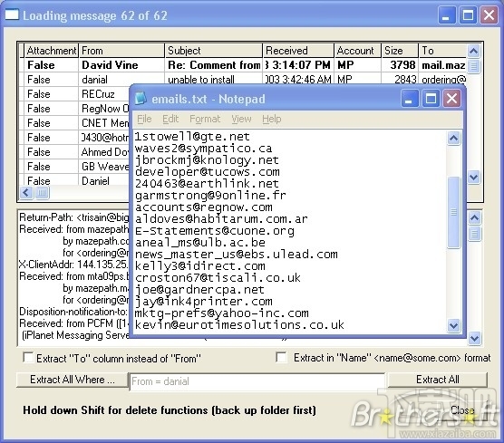Image resolution: width=504 pixels, height=443 pixels.
Task: Minimize the emails.txt Notepad window
Action: 410,99
